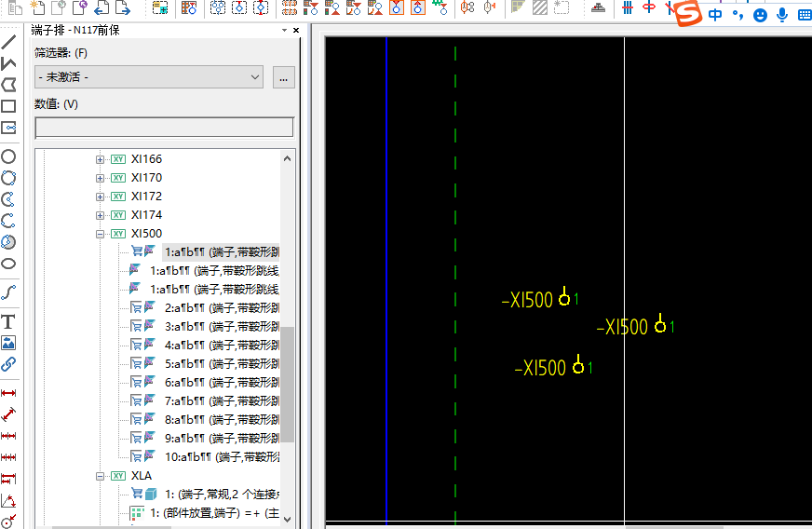Click the Sogou input method icon
Viewport: 812px width, 529px height.
687,15
